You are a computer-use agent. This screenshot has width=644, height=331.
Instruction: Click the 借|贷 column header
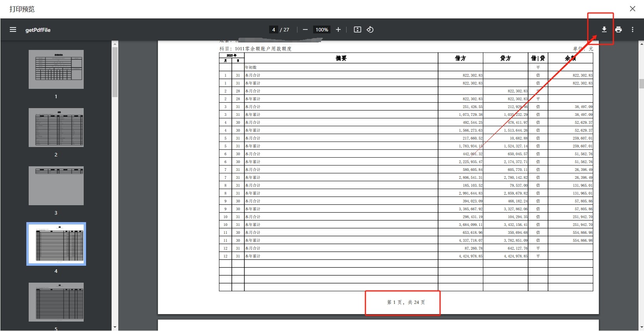click(538, 58)
